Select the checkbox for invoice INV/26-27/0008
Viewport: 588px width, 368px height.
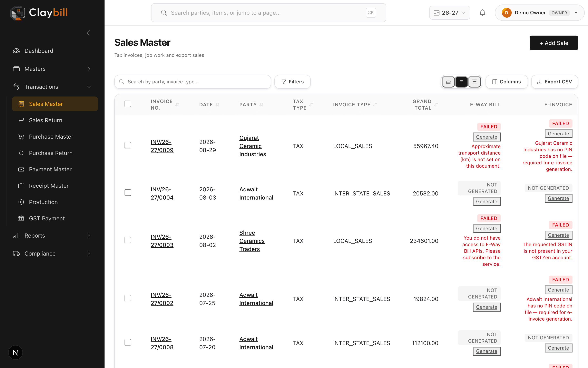tap(128, 342)
